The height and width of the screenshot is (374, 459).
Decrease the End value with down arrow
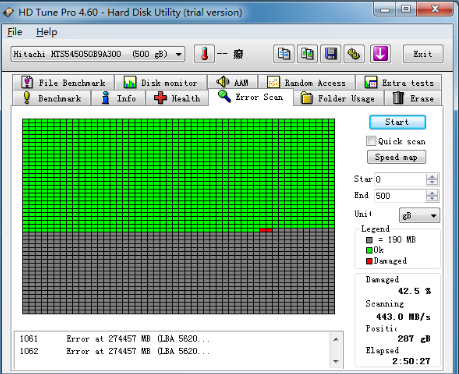[x=432, y=198]
